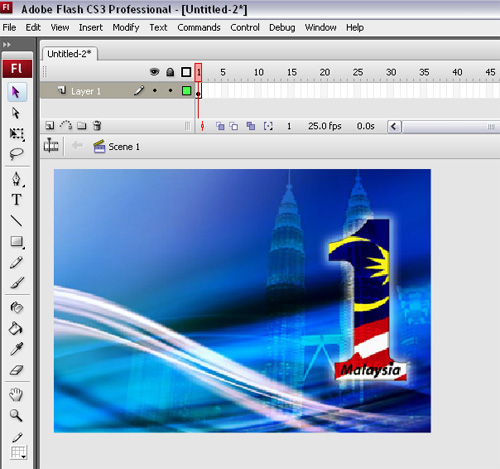
Task: Open the Edit menu
Action: [33, 27]
